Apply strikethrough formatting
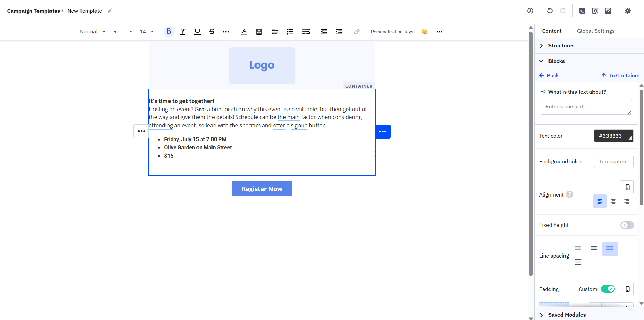This screenshot has height=320, width=644. point(211,32)
